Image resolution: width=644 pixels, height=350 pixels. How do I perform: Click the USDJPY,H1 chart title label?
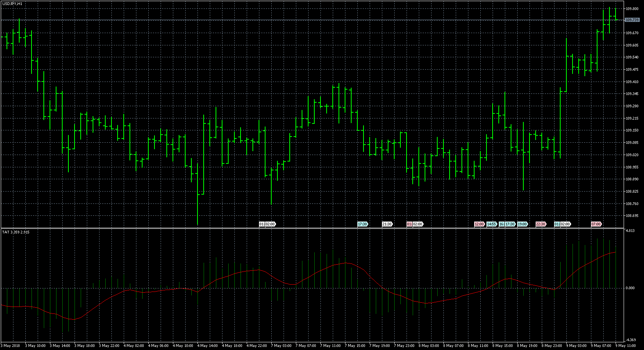12,3
